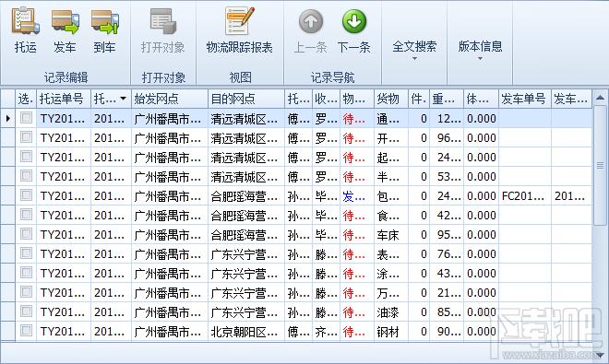Click weight cell 90... in 钢材 row

(x=447, y=332)
